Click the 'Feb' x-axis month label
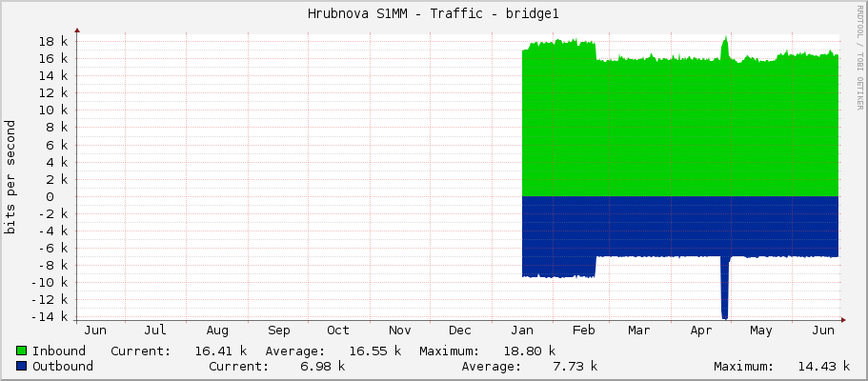Image resolution: width=868 pixels, height=381 pixels. pos(583,331)
